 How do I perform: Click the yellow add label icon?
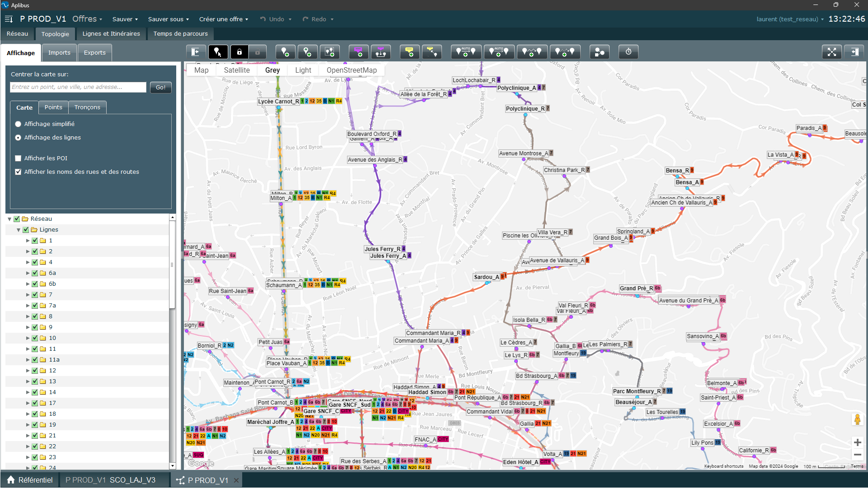pyautogui.click(x=409, y=52)
